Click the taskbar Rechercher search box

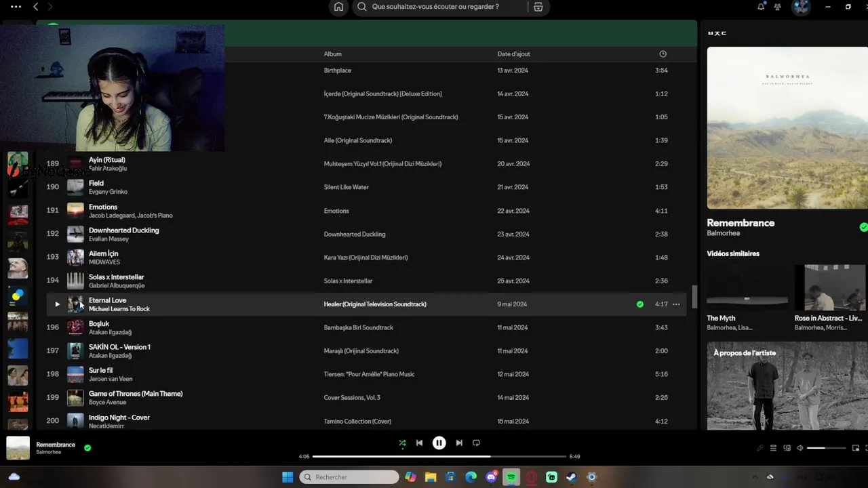349,477
